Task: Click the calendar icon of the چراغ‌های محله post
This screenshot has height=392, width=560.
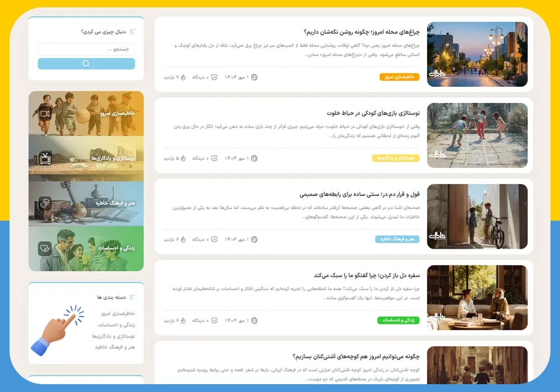Action: (254, 77)
